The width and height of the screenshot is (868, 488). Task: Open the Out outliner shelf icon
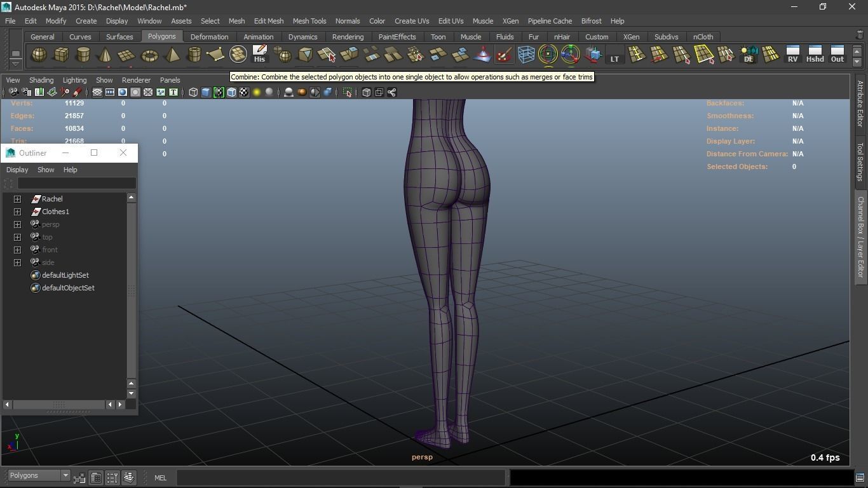pyautogui.click(x=837, y=55)
